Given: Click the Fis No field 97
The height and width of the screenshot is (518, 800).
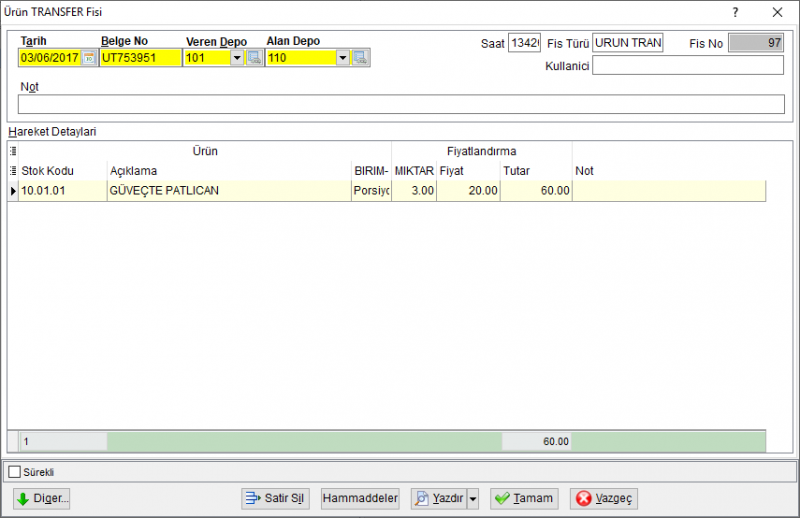Looking at the screenshot, I should point(756,43).
